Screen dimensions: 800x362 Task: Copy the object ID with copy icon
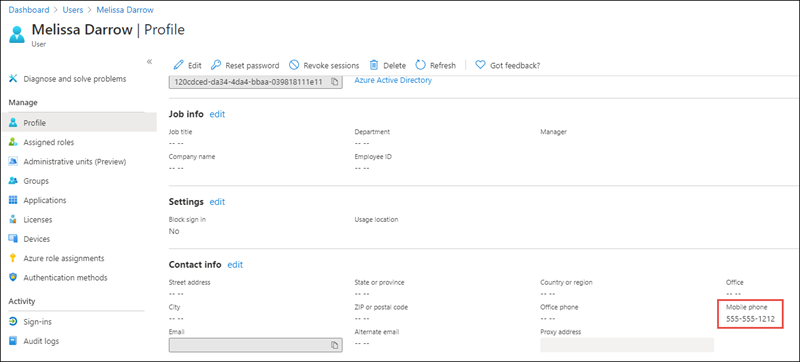point(335,82)
